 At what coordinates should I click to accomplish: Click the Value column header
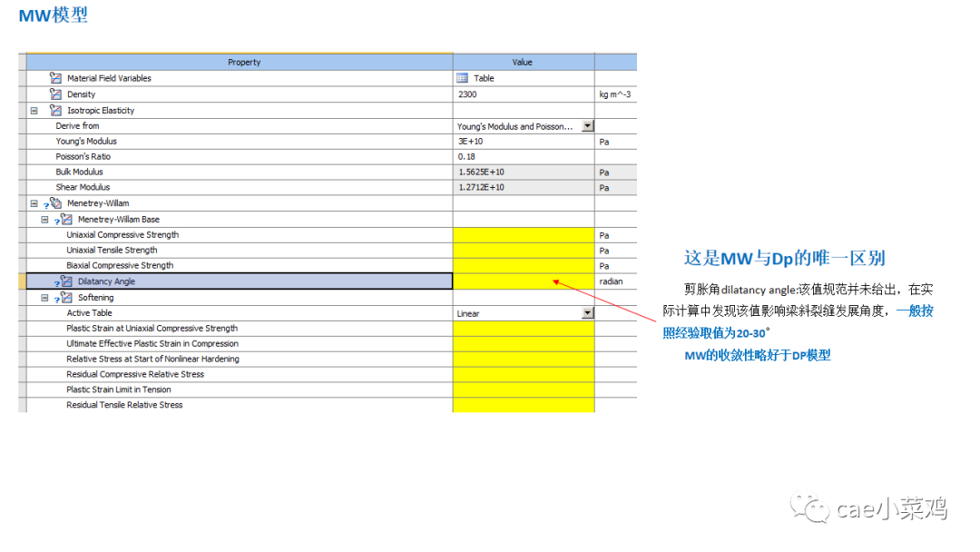tap(523, 62)
